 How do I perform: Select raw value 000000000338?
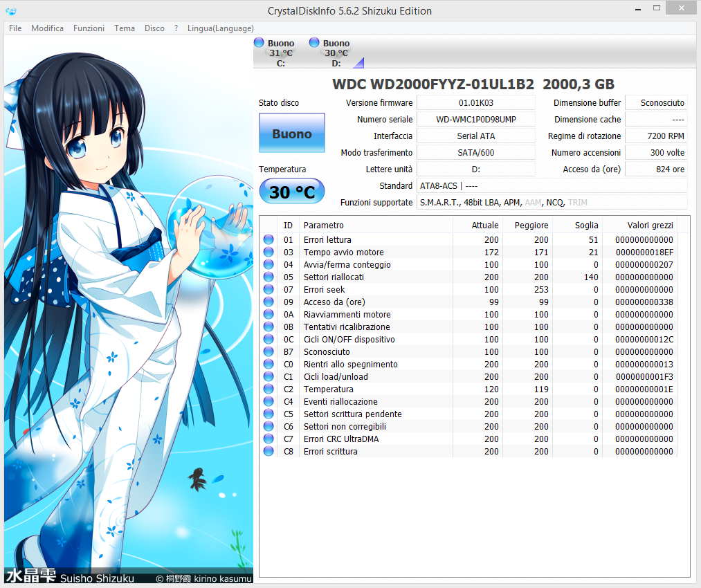click(644, 302)
